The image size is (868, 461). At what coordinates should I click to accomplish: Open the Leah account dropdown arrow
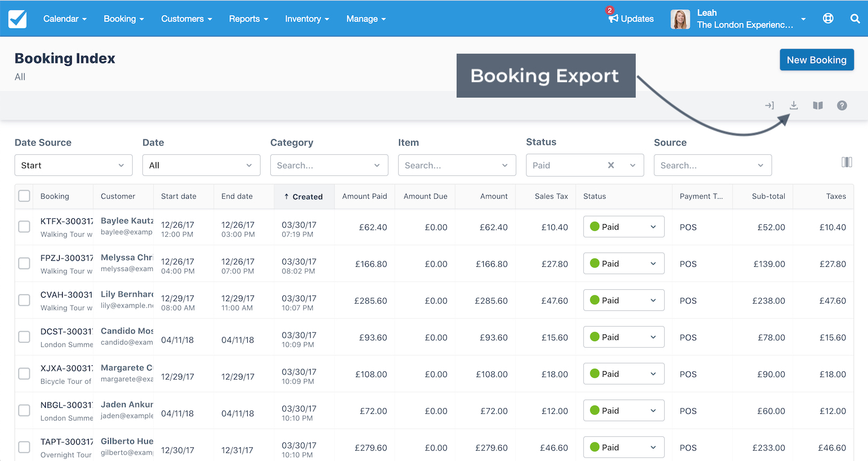803,19
